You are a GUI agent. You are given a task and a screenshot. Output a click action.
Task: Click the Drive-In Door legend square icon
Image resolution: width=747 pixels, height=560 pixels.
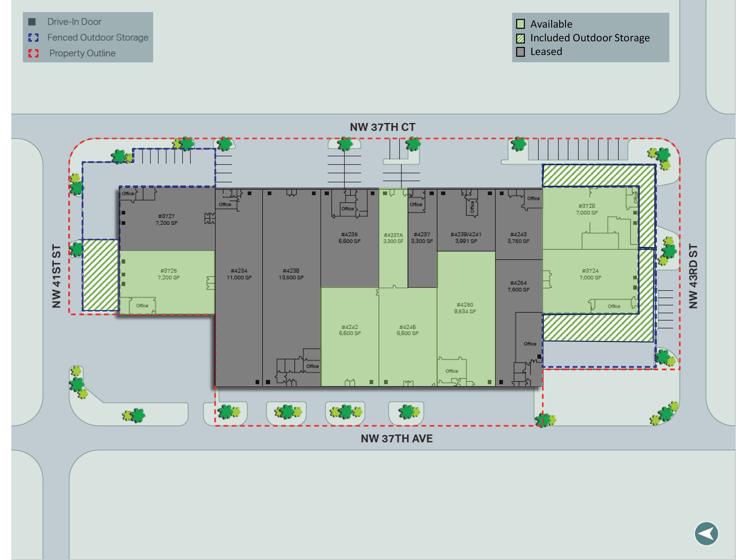tap(32, 22)
